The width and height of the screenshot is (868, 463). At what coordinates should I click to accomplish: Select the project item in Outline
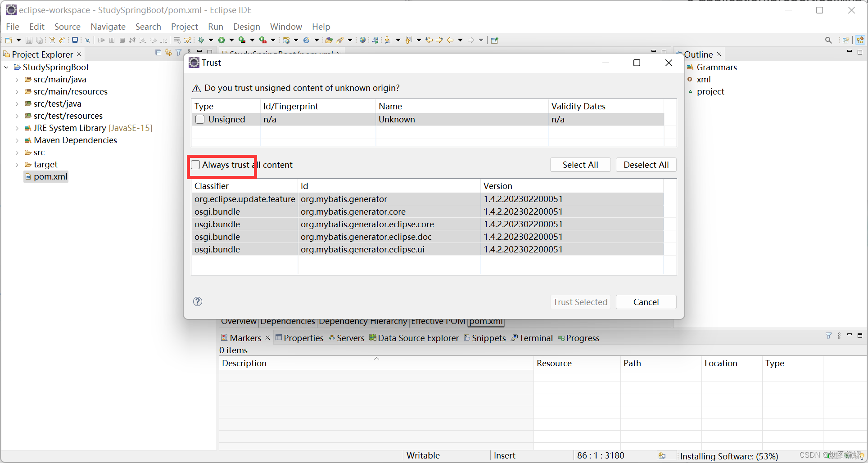(710, 91)
